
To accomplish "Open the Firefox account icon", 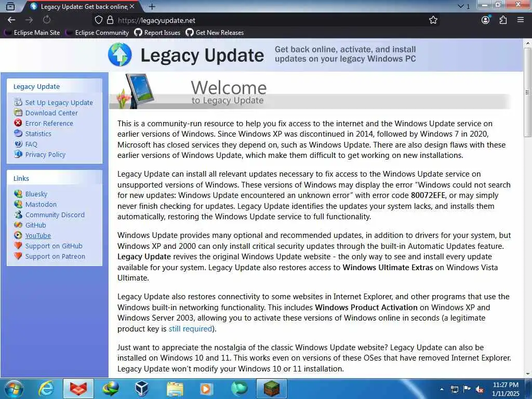I will tap(486, 20).
